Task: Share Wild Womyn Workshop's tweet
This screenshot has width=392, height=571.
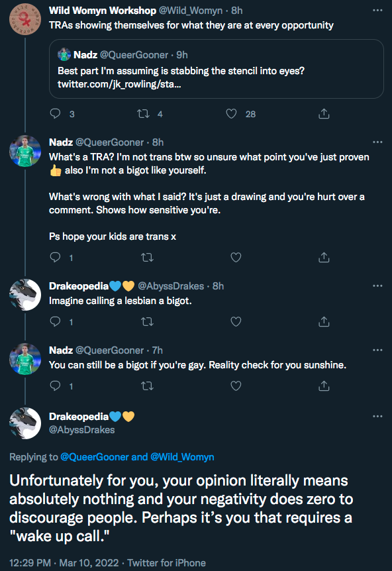Action: click(x=324, y=114)
